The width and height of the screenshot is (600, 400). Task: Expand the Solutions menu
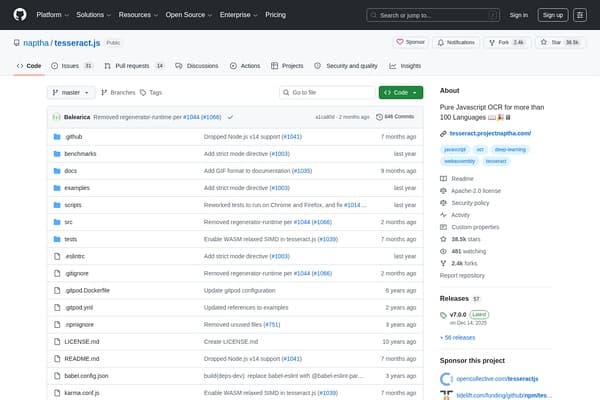coord(93,15)
